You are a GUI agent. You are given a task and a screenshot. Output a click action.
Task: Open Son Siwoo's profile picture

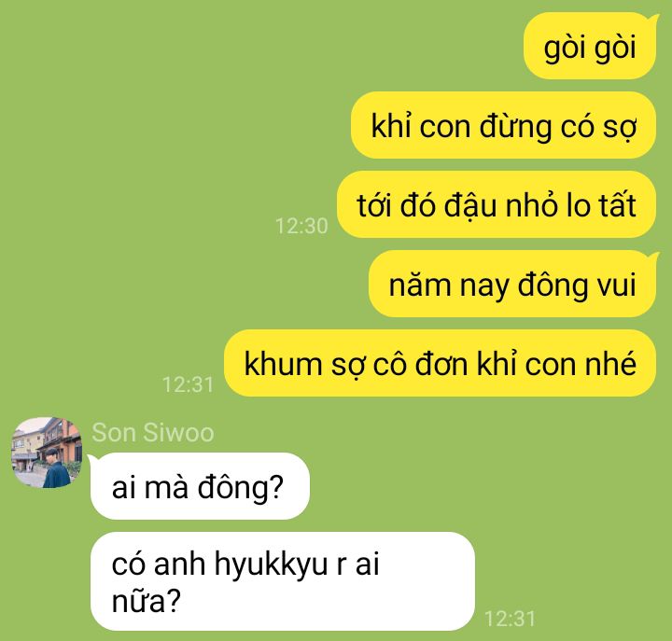point(47,453)
